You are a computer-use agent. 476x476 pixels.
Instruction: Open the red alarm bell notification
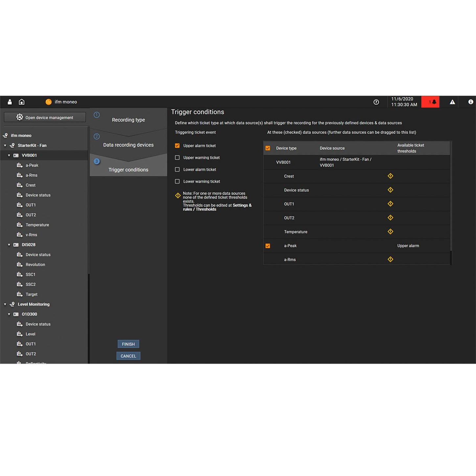(x=430, y=102)
